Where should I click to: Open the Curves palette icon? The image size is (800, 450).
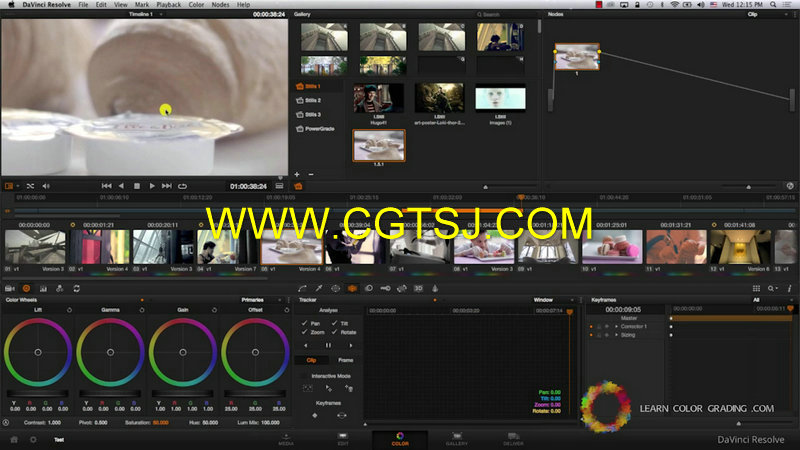pyautogui.click(x=303, y=288)
